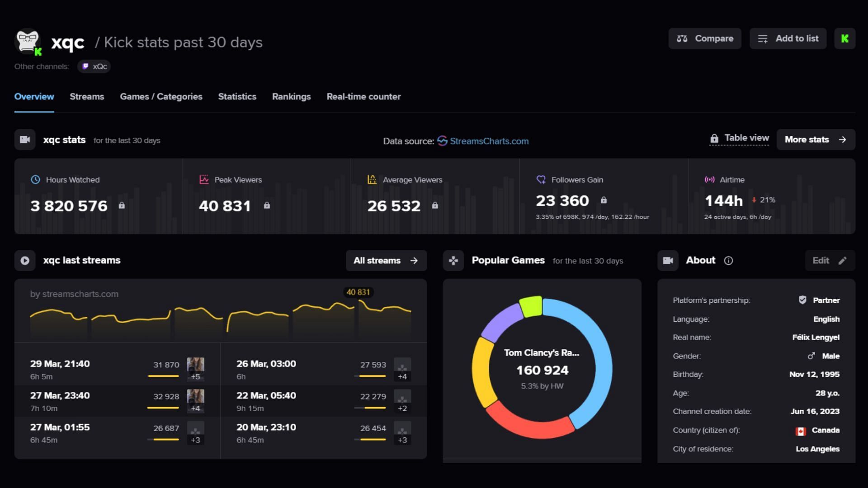Click the Followers Gain heart icon

[x=541, y=179]
